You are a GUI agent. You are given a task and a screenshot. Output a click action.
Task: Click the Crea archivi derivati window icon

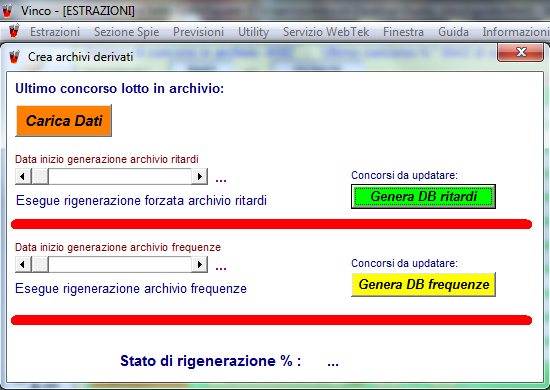point(14,57)
